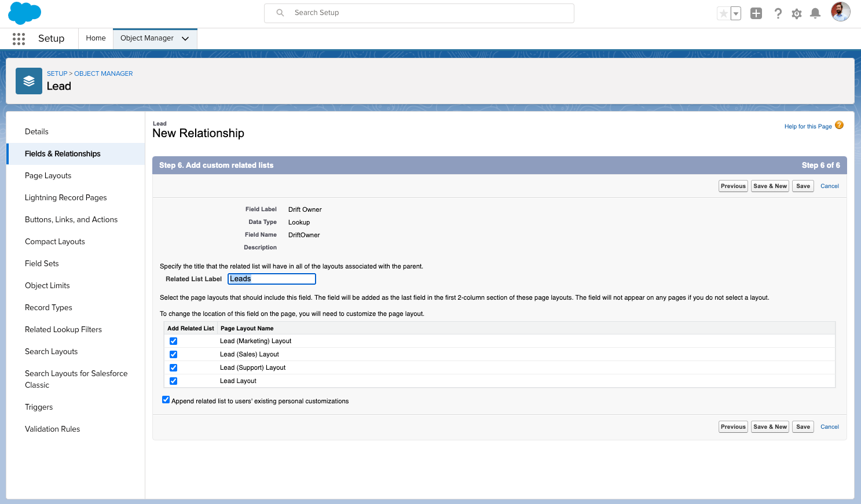Image resolution: width=861 pixels, height=504 pixels.
Task: Select the Object Manager tab
Action: coord(147,38)
